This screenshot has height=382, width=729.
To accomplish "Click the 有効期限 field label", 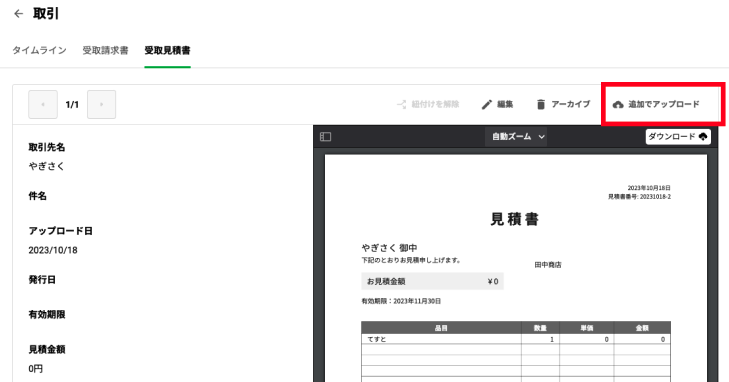I will point(46,315).
